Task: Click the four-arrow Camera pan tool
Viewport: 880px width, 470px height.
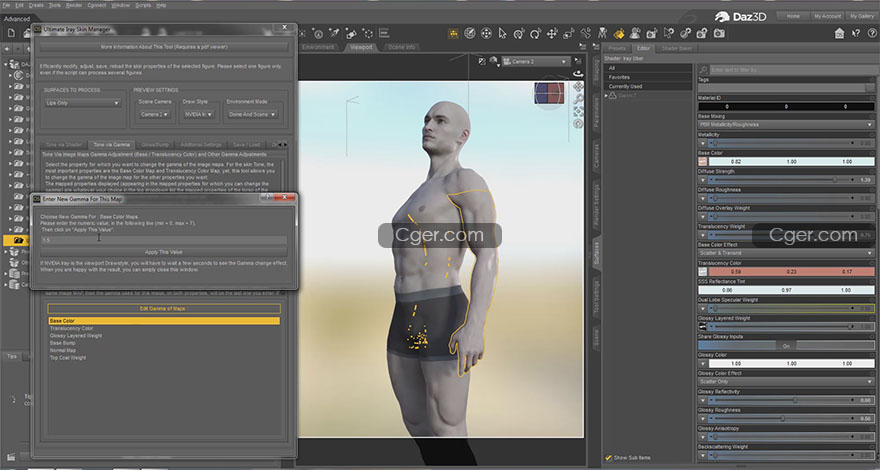Action: 486,34
